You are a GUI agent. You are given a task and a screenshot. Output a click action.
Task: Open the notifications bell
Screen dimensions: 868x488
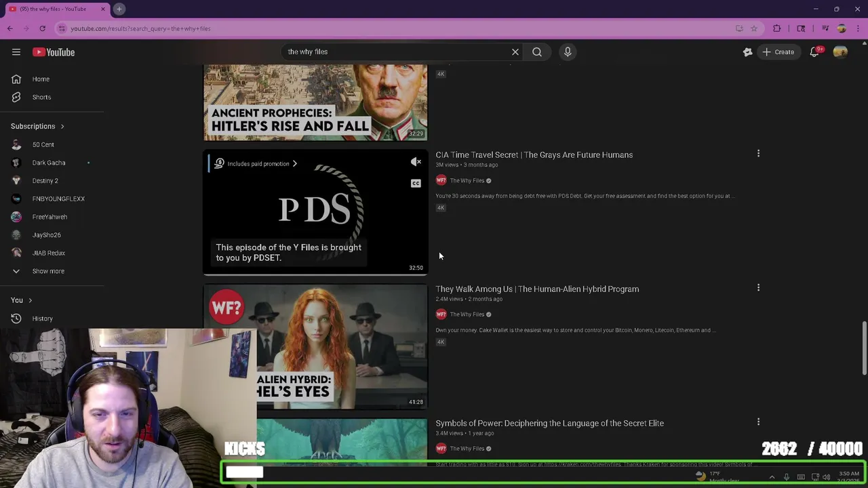pyautogui.click(x=815, y=52)
